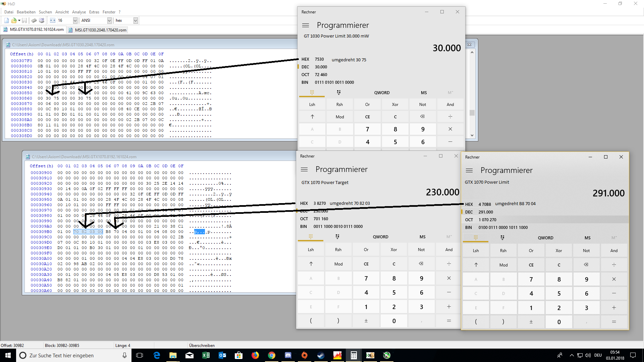The height and width of the screenshot is (362, 644).
Task: Select bit toggling keypad in GTX 1070 Power Target calculator
Action: (x=337, y=237)
